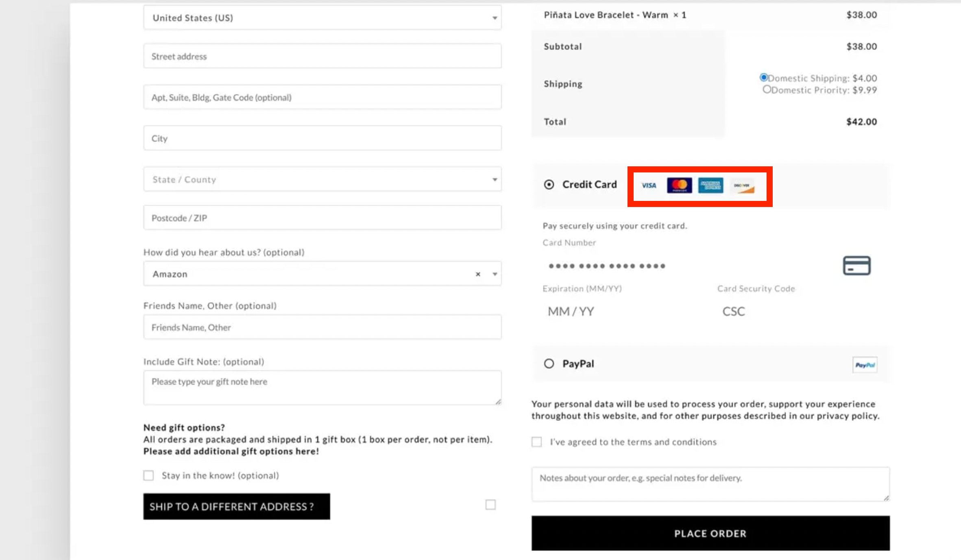
Task: Remove Amazon from referral source
Action: (x=479, y=274)
